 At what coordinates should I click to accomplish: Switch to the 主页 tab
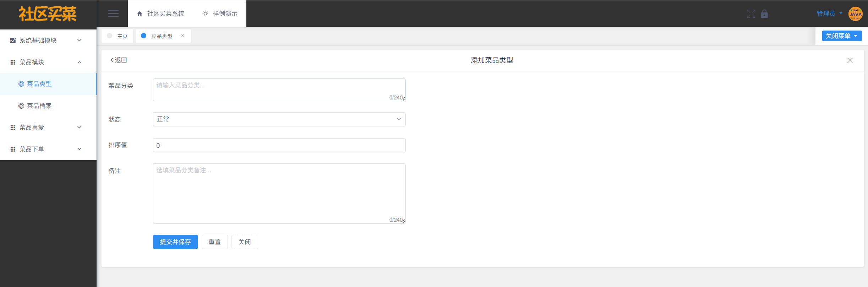118,36
